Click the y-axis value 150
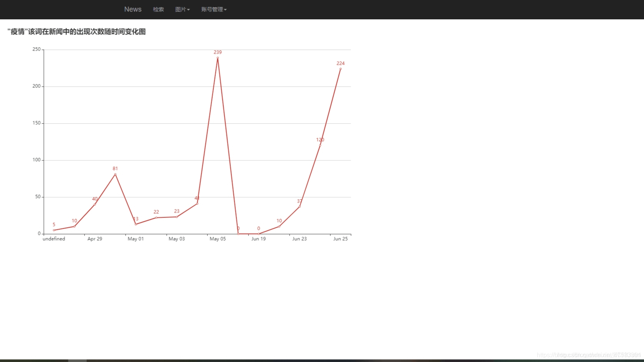This screenshot has width=644, height=362. coord(36,123)
